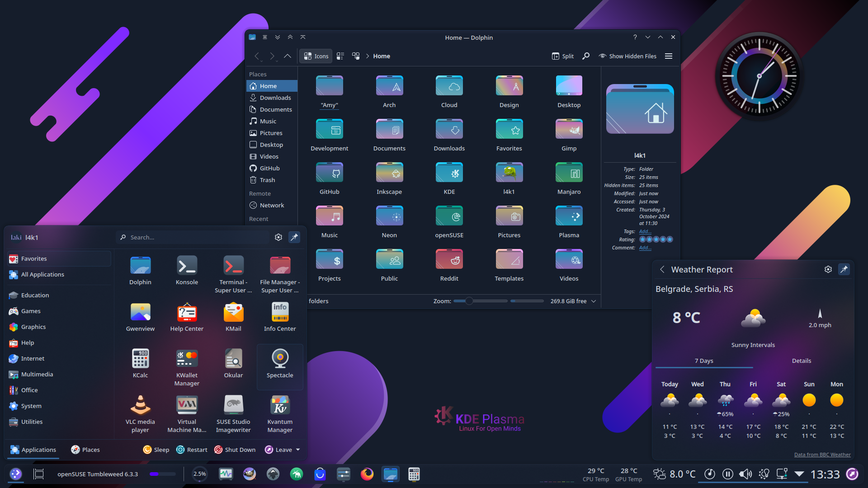Click the 13:33 digital clock
Screen dimensions: 868x488
(x=825, y=474)
